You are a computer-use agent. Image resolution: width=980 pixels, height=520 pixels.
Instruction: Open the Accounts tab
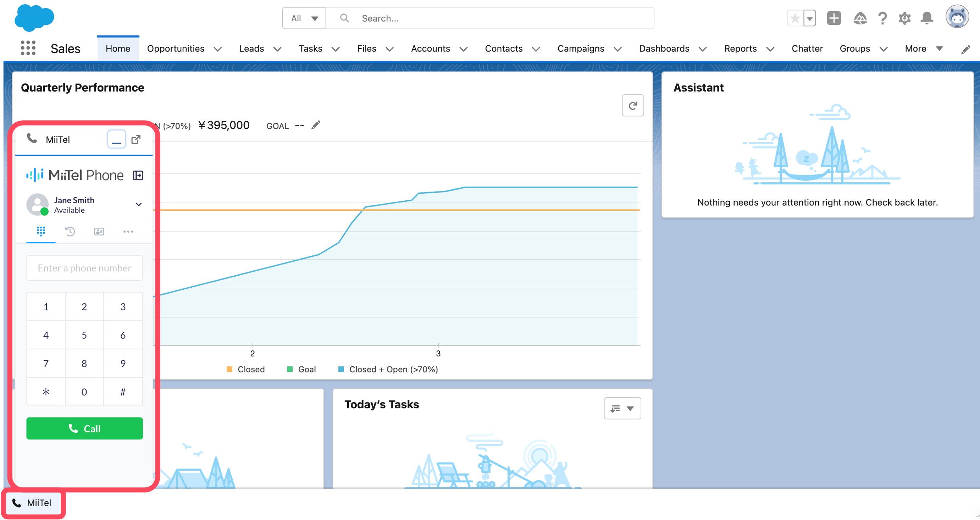click(431, 49)
